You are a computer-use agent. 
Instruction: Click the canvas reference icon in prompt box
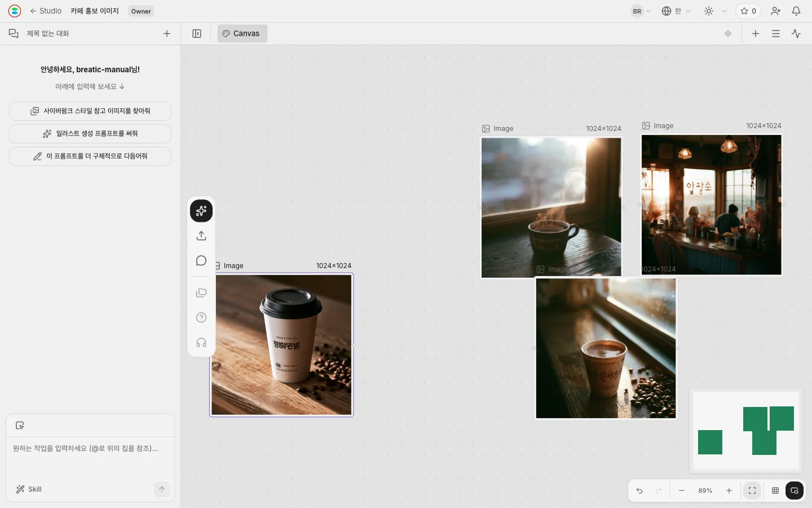20,426
